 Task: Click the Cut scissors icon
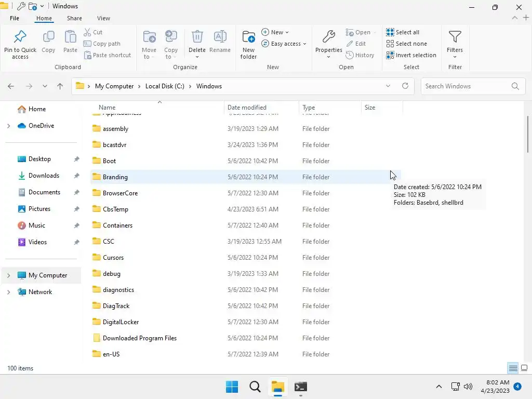[87, 32]
